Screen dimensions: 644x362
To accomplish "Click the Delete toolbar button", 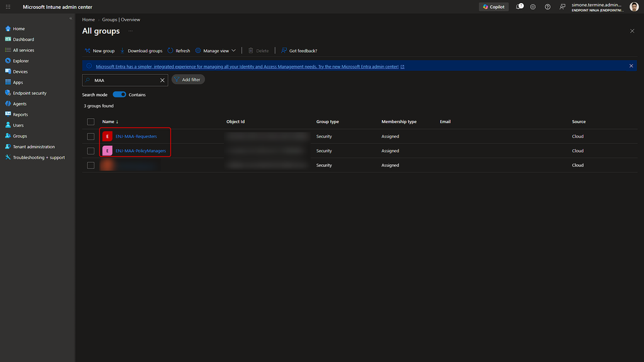I will pos(258,51).
